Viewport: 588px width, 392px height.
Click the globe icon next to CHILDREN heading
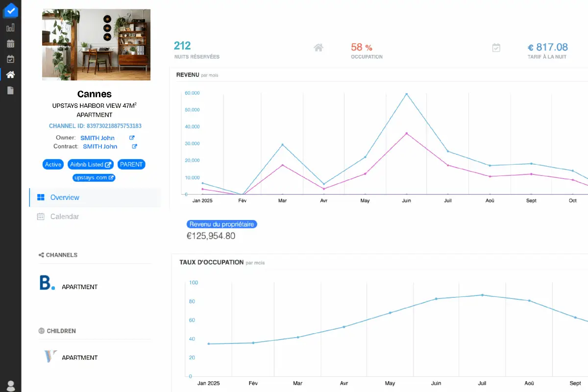pyautogui.click(x=41, y=331)
